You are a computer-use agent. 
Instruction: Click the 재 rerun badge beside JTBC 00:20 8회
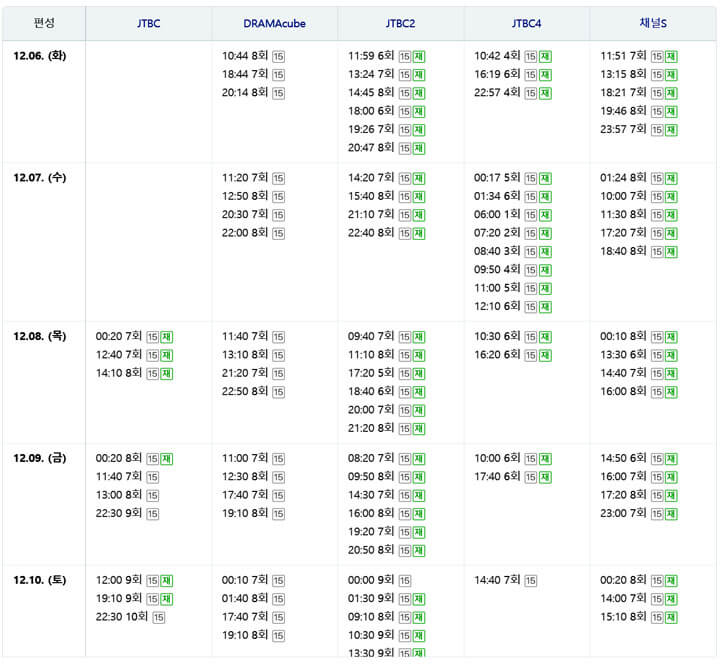coord(167,459)
